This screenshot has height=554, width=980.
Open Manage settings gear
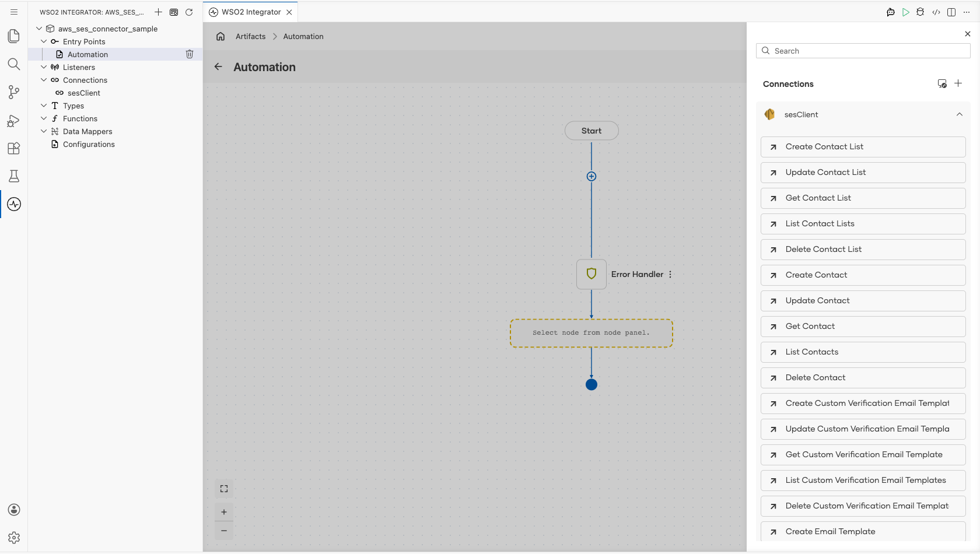(14, 538)
